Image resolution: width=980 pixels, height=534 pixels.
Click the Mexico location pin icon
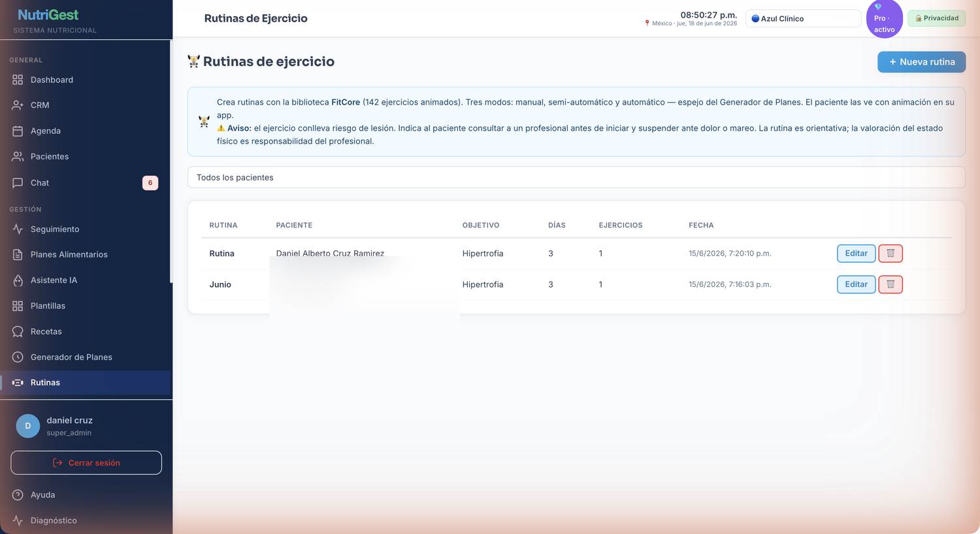pyautogui.click(x=647, y=24)
